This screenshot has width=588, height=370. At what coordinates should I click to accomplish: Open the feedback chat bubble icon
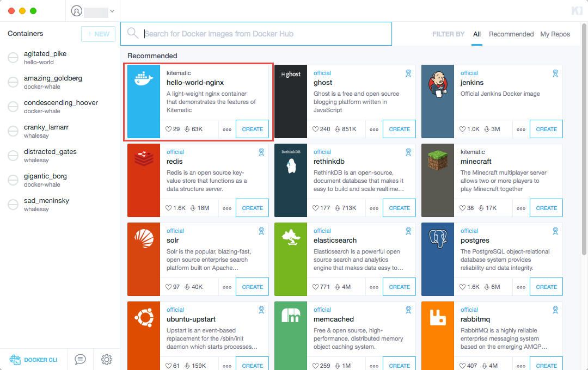80,360
